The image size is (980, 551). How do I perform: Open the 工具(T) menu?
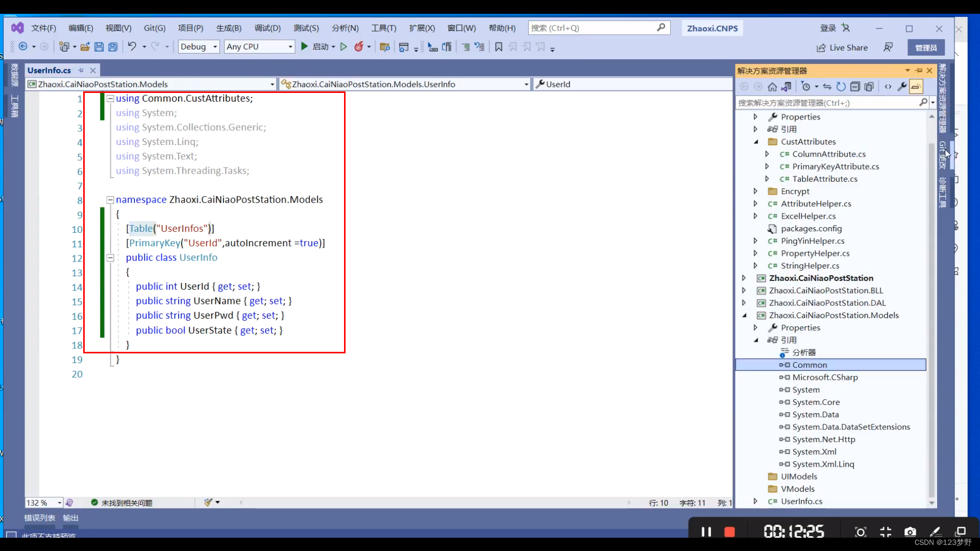[383, 28]
